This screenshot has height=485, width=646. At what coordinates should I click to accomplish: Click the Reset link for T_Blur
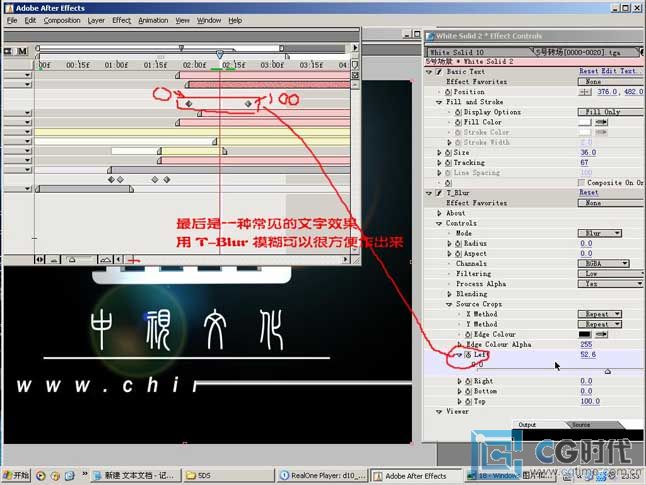point(588,192)
